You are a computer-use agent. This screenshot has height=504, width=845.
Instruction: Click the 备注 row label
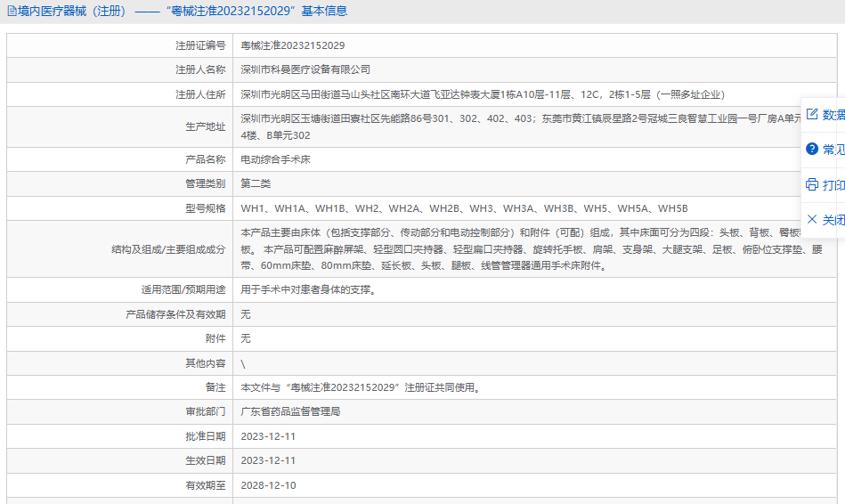point(215,387)
